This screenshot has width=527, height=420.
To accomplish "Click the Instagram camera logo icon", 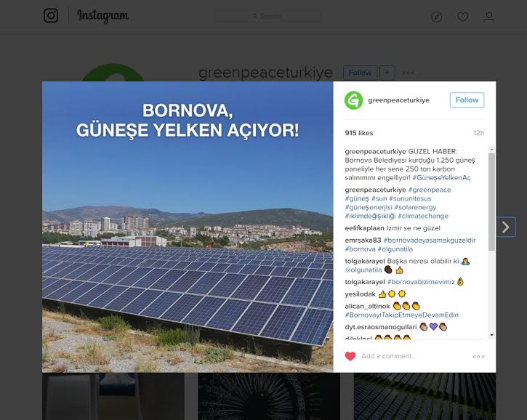I will [51, 15].
